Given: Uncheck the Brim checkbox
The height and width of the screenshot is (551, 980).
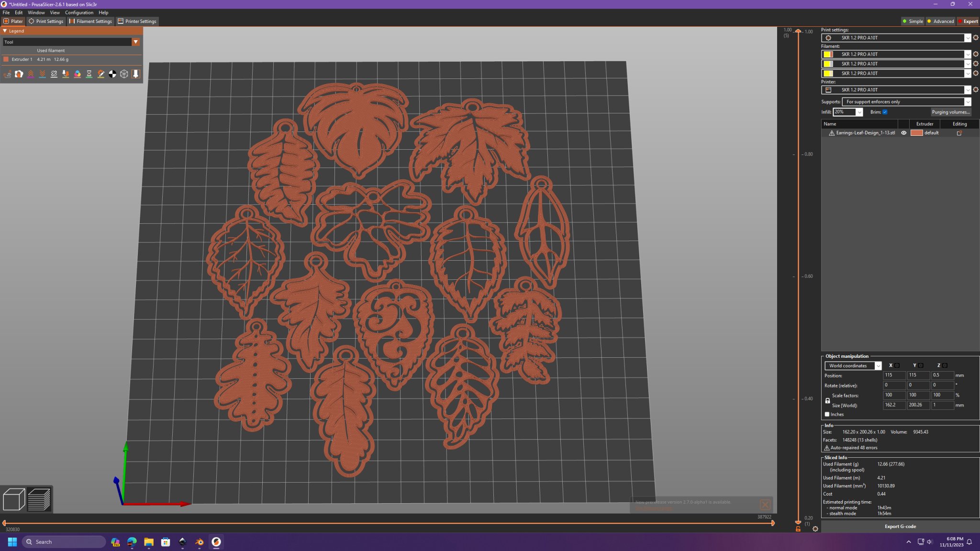Looking at the screenshot, I should coord(885,112).
